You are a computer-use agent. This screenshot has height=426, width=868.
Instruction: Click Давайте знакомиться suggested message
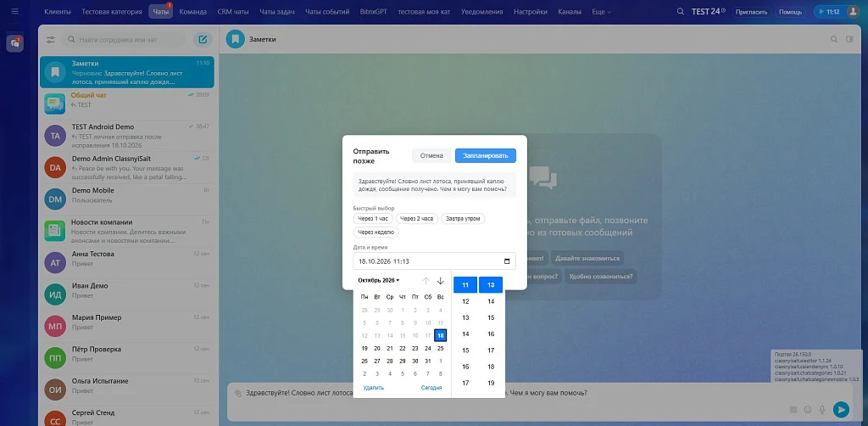[588, 258]
